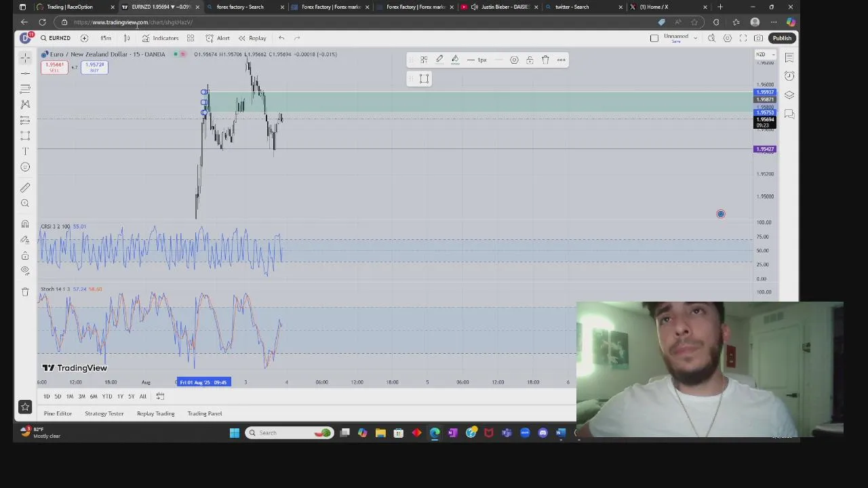This screenshot has width=868, height=488.
Task: Open the emoji icons tool
Action: click(x=25, y=167)
